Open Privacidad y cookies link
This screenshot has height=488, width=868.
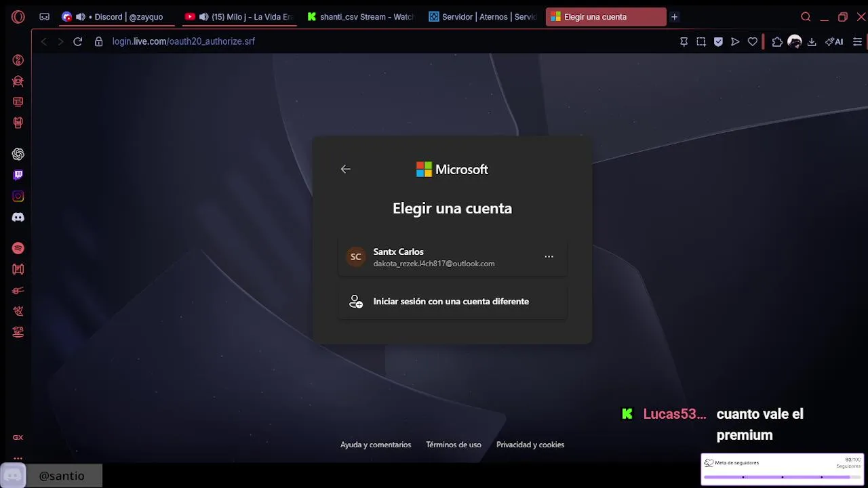pyautogui.click(x=530, y=445)
